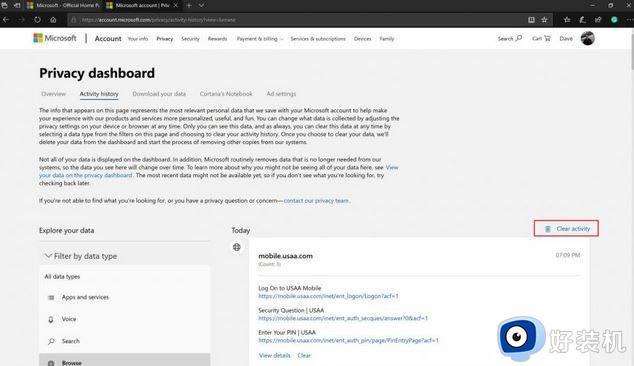The image size is (634, 366).
Task: Click the profile avatar picture
Action: pyautogui.click(x=588, y=38)
